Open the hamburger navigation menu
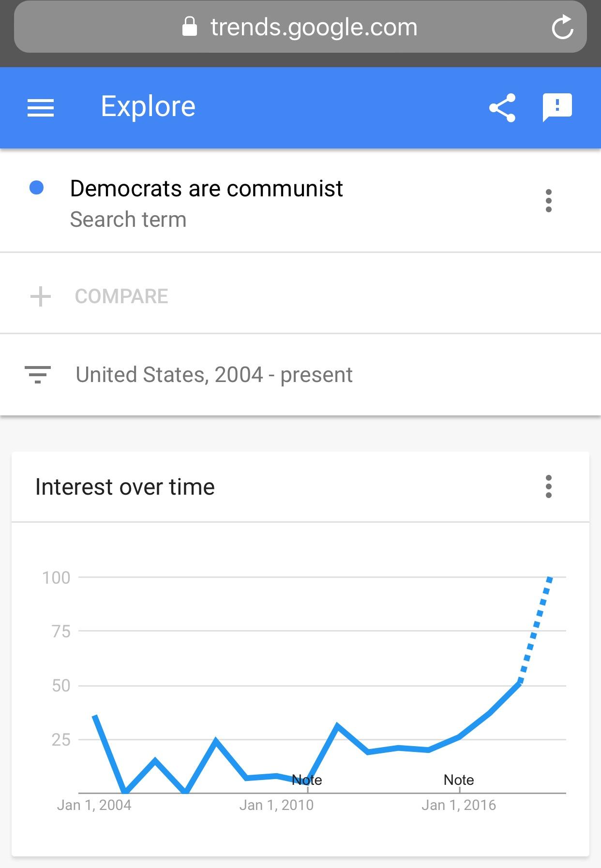This screenshot has width=601, height=868. (41, 107)
